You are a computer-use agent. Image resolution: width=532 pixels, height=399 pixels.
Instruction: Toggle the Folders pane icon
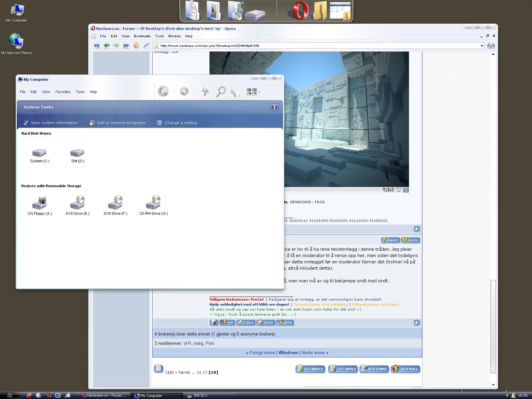(x=235, y=91)
